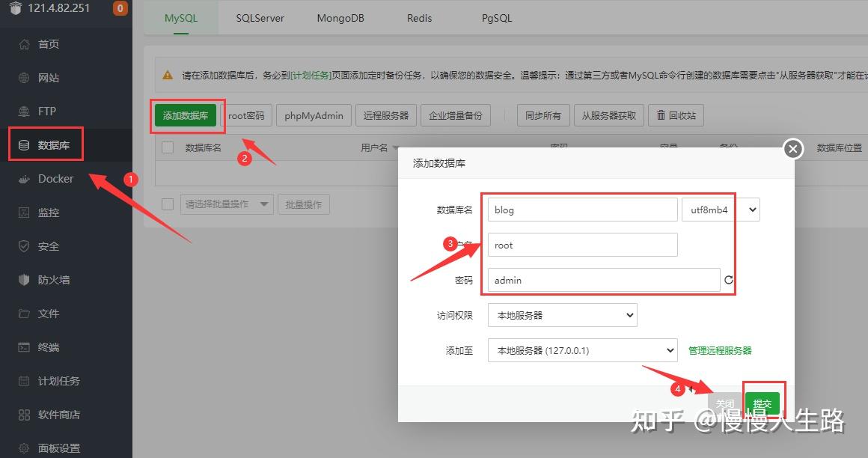Click the 远程服务器 button
The height and width of the screenshot is (458, 868).
386,115
